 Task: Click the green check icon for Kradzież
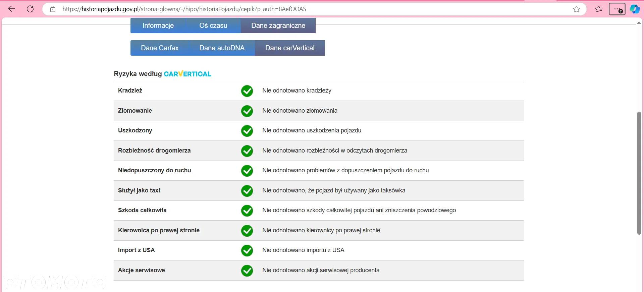pos(247,91)
